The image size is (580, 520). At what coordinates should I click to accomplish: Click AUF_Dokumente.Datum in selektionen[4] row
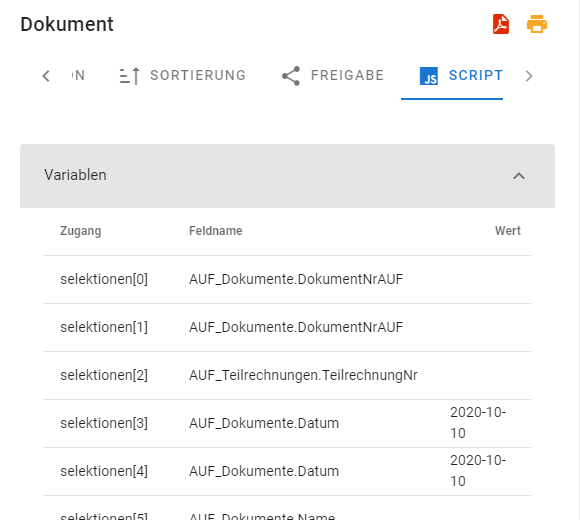(x=264, y=472)
